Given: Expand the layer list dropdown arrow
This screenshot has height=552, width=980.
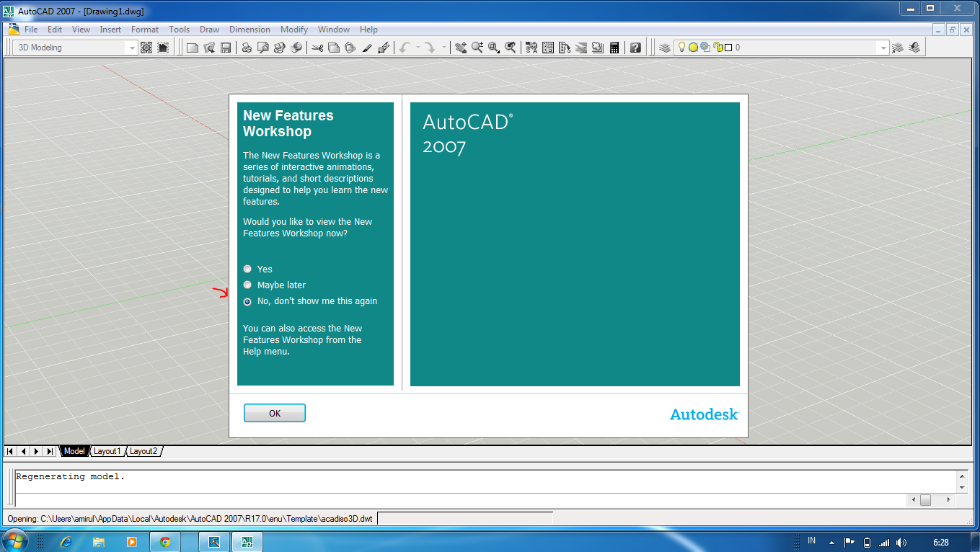Looking at the screenshot, I should click(x=883, y=48).
